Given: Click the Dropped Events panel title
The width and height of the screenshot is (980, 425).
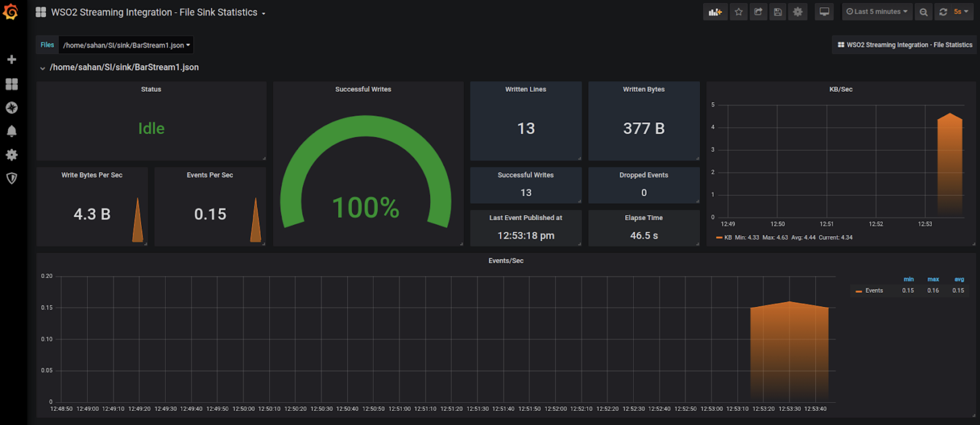Looking at the screenshot, I should (x=644, y=175).
